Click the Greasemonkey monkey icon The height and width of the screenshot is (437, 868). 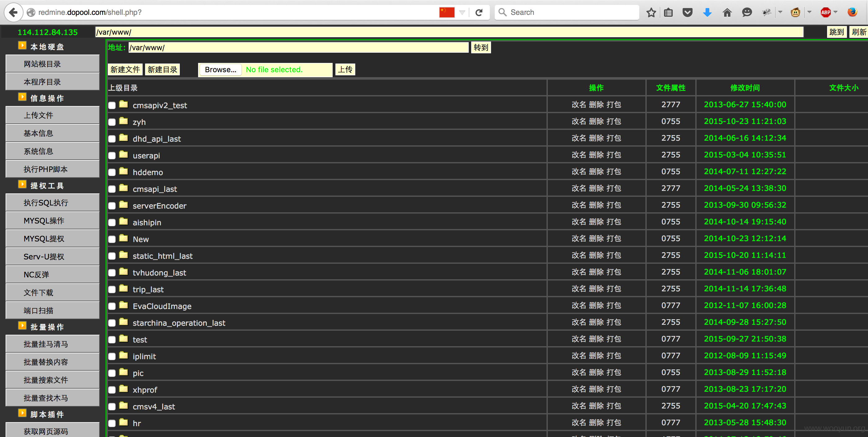click(x=795, y=12)
